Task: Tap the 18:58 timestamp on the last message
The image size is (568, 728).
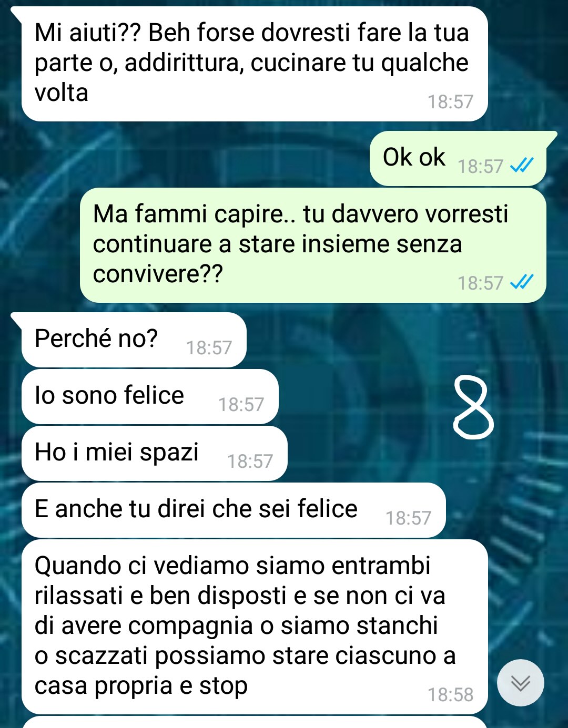Action: 450,694
